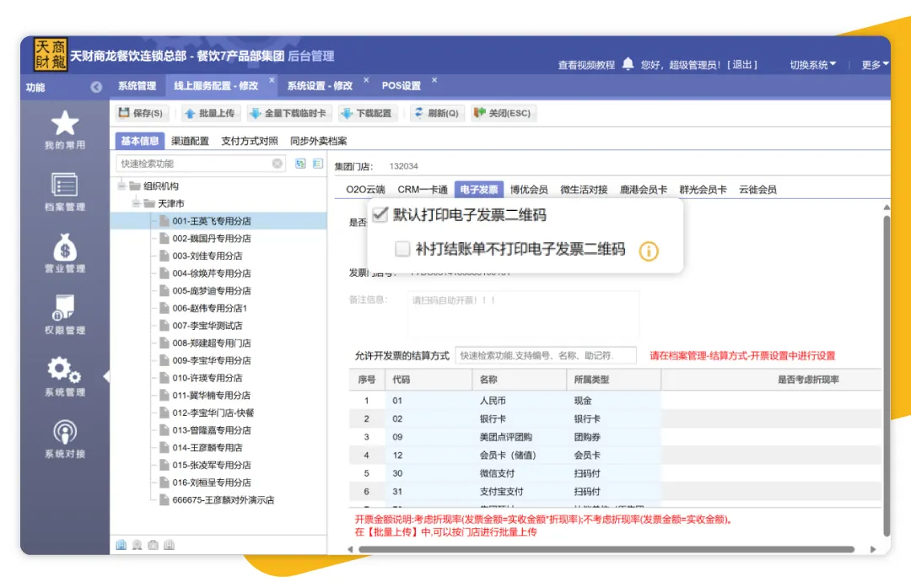911x588 pixels.
Task: Select 微生活对接 tab
Action: [x=584, y=190]
